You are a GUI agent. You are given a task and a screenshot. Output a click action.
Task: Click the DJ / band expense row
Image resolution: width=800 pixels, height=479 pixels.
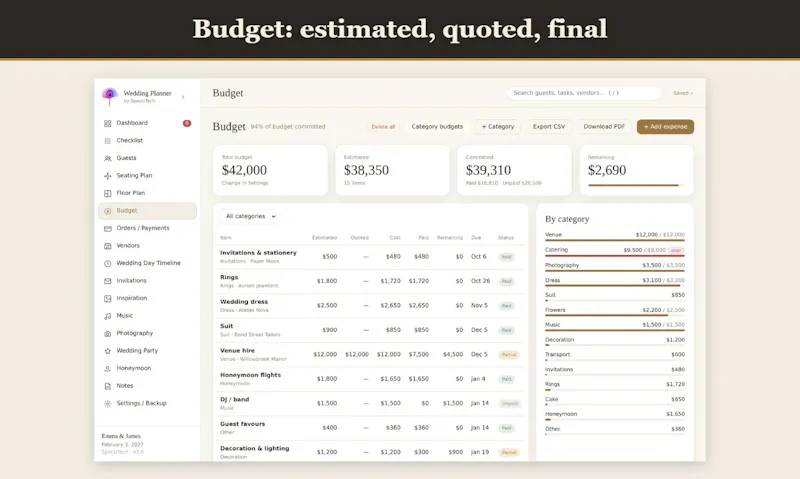370,404
